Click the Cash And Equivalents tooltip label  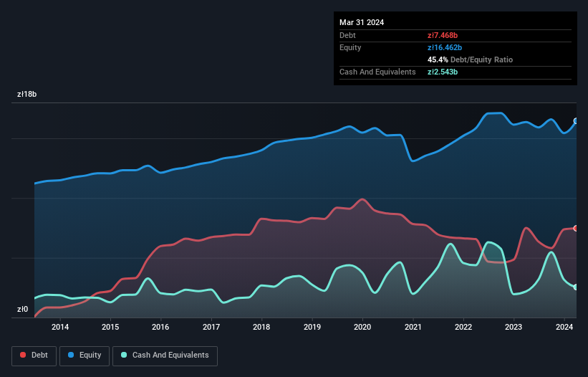point(377,72)
